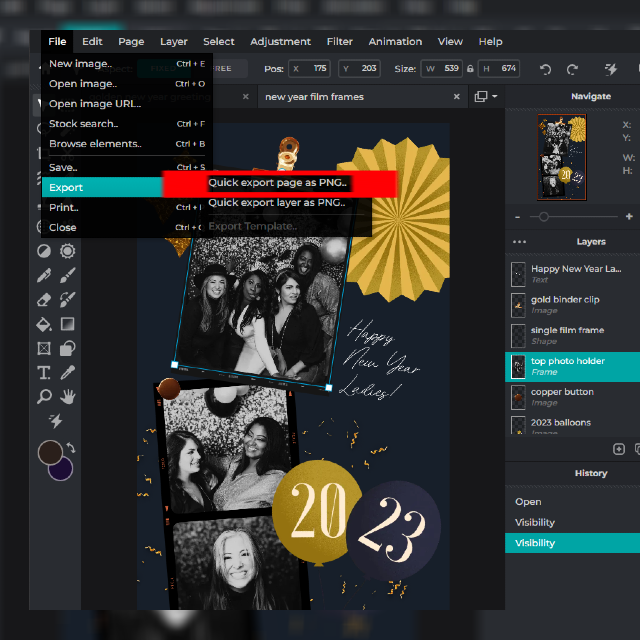Choose New image.. from File menu
The image size is (640, 640).
127,64
